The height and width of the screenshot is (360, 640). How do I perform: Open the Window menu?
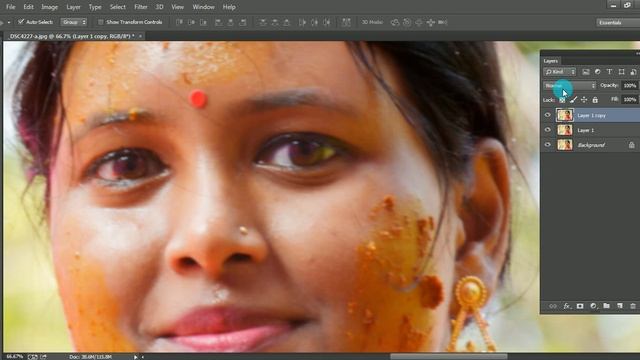tap(203, 7)
